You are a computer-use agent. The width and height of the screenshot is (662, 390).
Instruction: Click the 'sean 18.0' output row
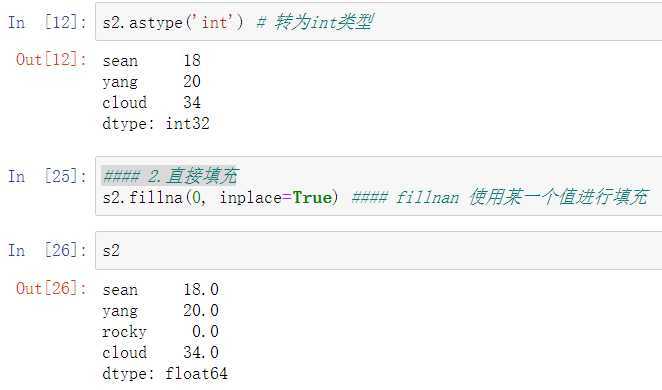pos(160,290)
